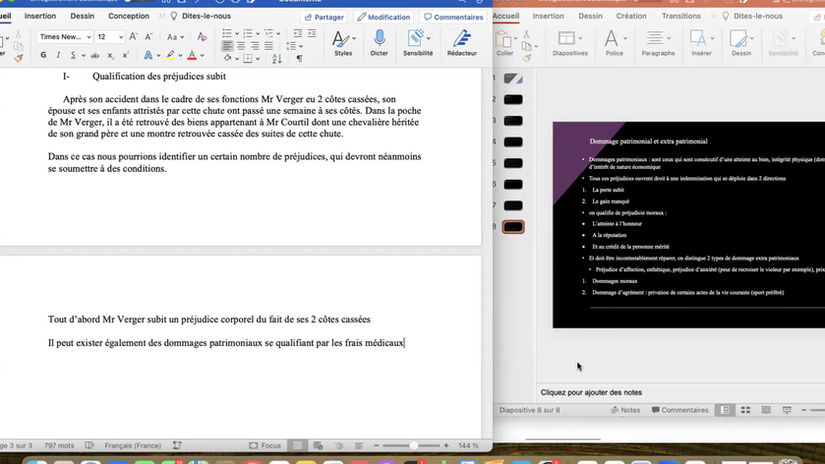Apply red font color in Word

(192, 55)
